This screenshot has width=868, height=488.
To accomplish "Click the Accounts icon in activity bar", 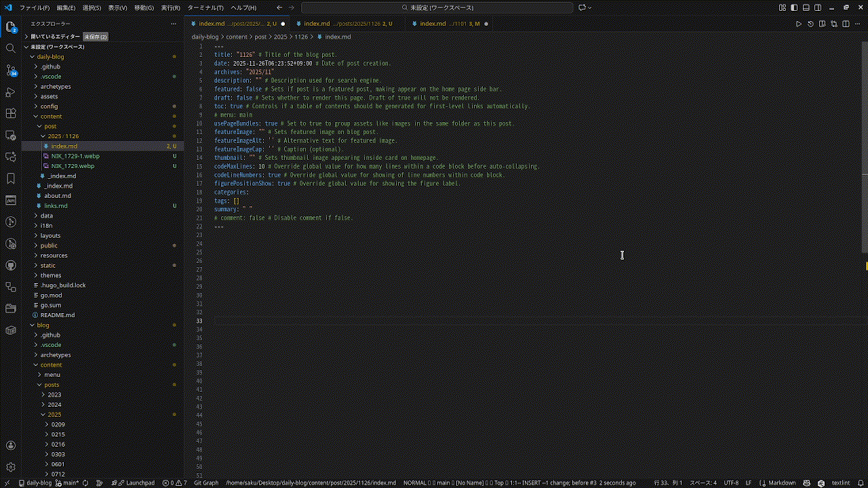I will [11, 445].
